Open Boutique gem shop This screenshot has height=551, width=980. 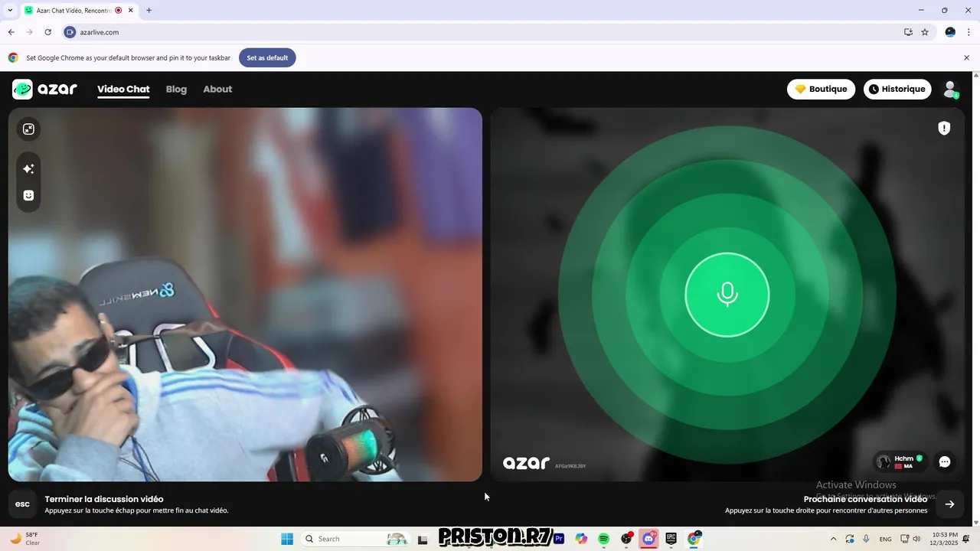coord(821,89)
